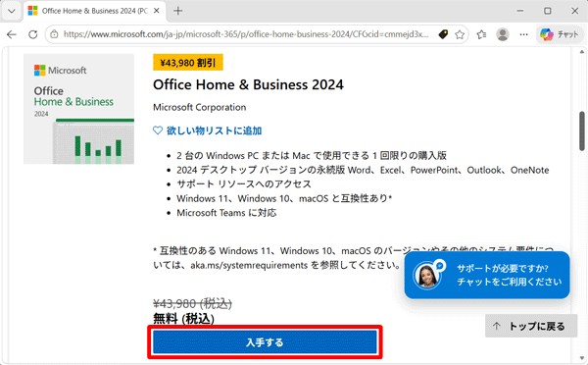Open a new tab with the plus button
The height and width of the screenshot is (365, 588).
[178, 11]
